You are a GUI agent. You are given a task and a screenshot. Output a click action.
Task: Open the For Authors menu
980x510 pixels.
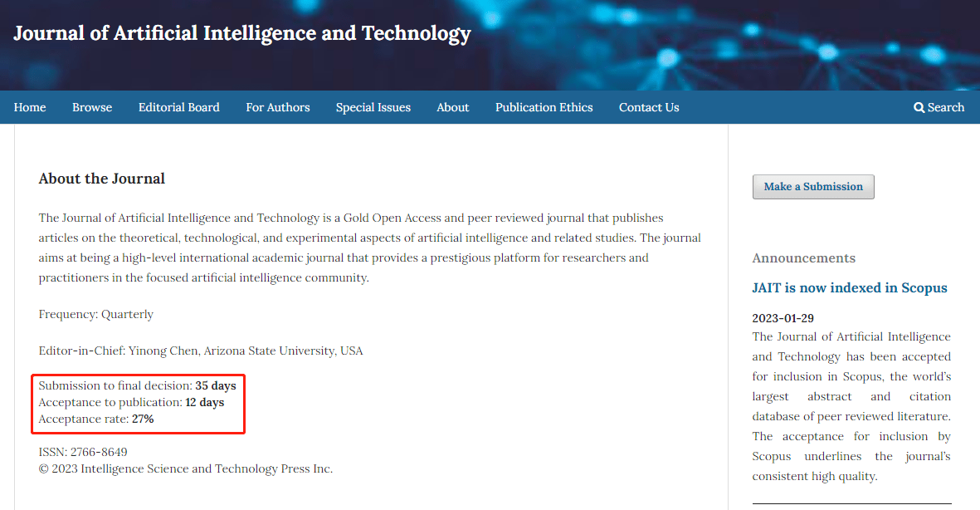(x=277, y=108)
